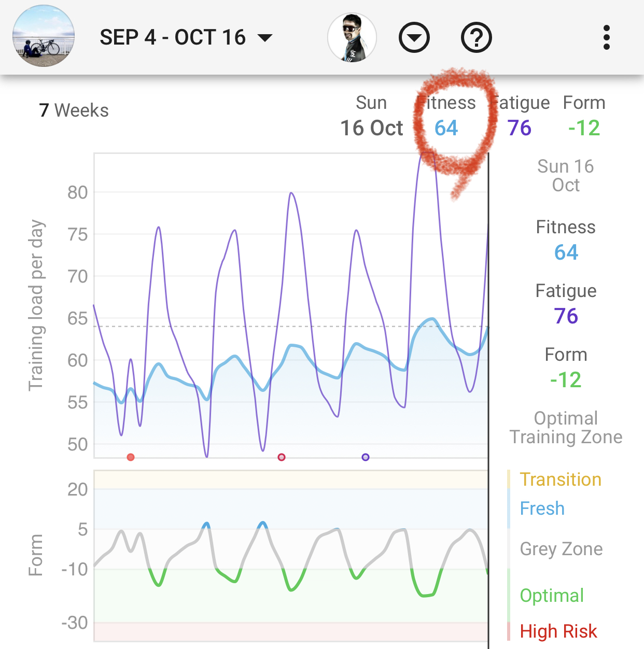This screenshot has height=649, width=644.
Task: Select the Fresh zone legend label
Action: pos(542,509)
